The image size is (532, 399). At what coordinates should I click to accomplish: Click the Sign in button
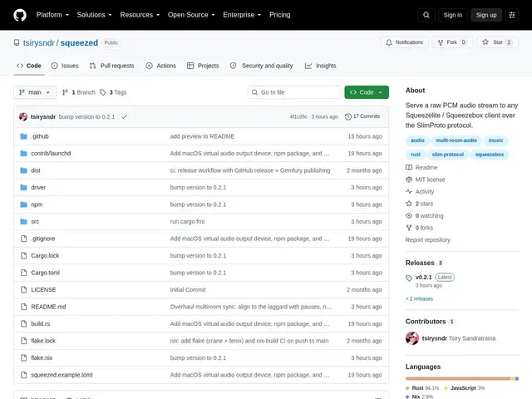click(x=452, y=15)
